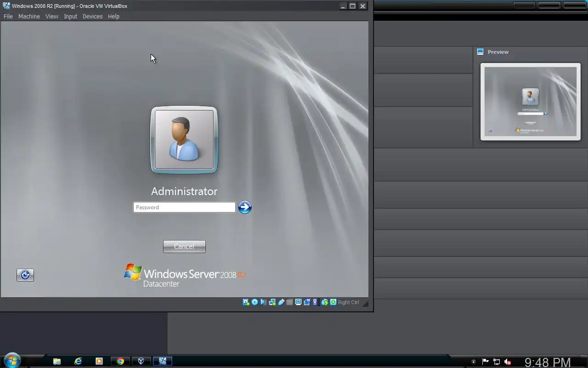Screen dimensions: 588x368
Task: Select the Windows 2008 VM taskbar button
Action: (x=163, y=361)
